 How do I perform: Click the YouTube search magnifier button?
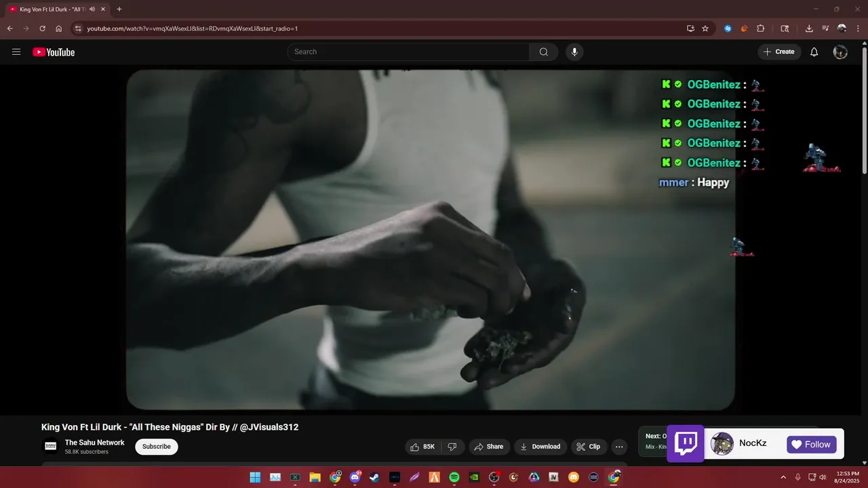click(x=544, y=52)
